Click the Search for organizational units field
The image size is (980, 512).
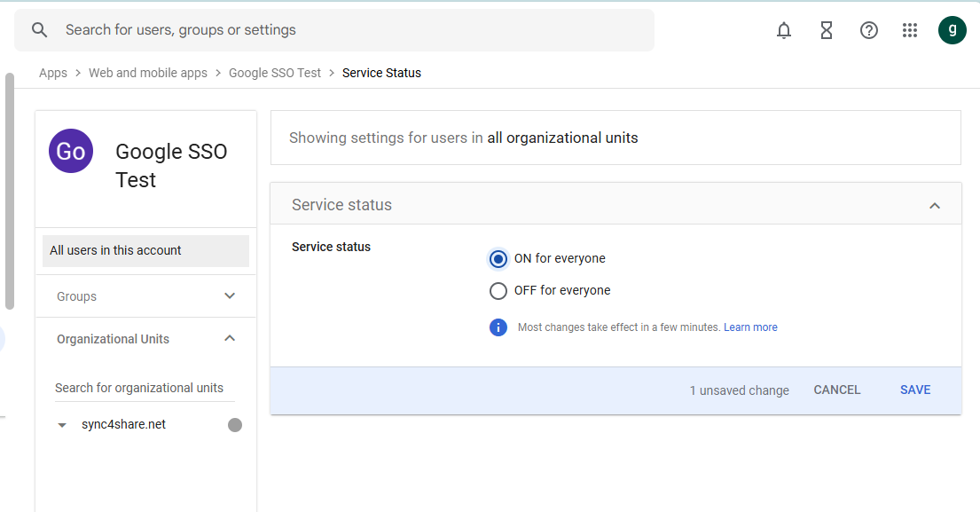click(145, 388)
